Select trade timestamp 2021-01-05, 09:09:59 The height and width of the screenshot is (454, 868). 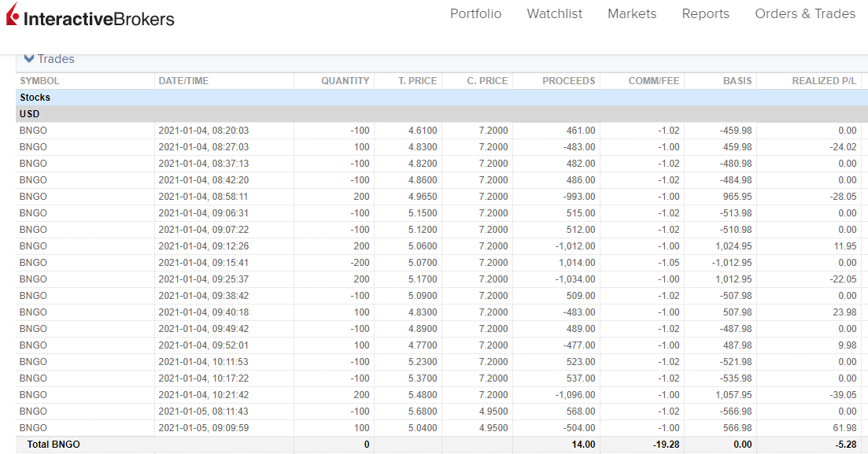(x=204, y=428)
